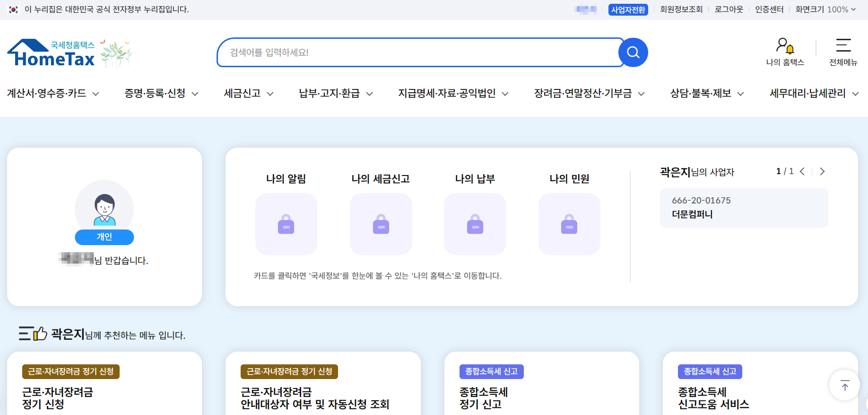Click the lock icon under 나의 납부
The image size is (868, 415).
tap(475, 224)
